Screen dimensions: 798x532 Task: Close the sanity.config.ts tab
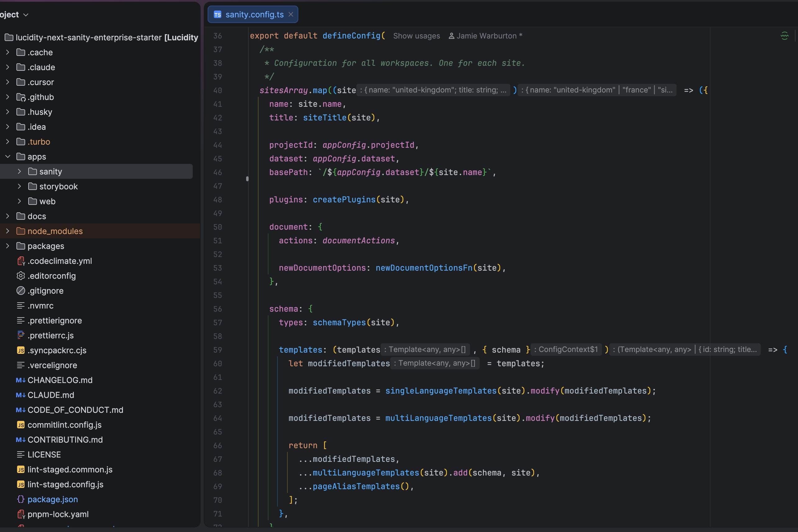click(291, 14)
